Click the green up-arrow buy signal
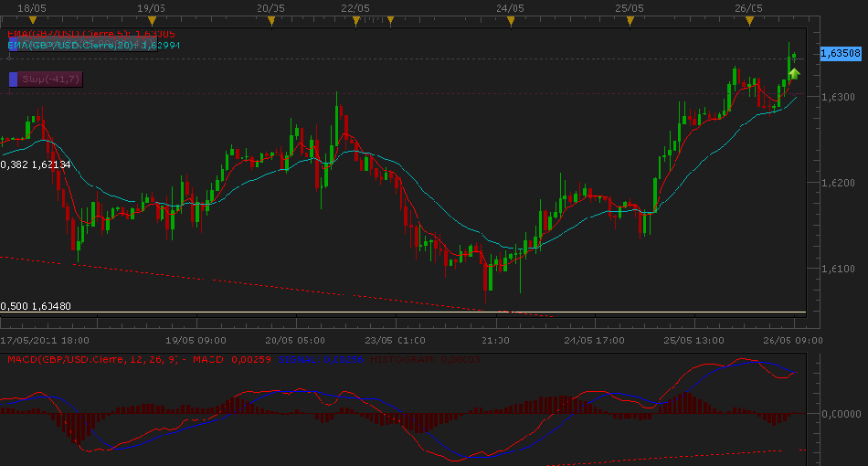Screen dimensions: 868x466 click(x=794, y=72)
